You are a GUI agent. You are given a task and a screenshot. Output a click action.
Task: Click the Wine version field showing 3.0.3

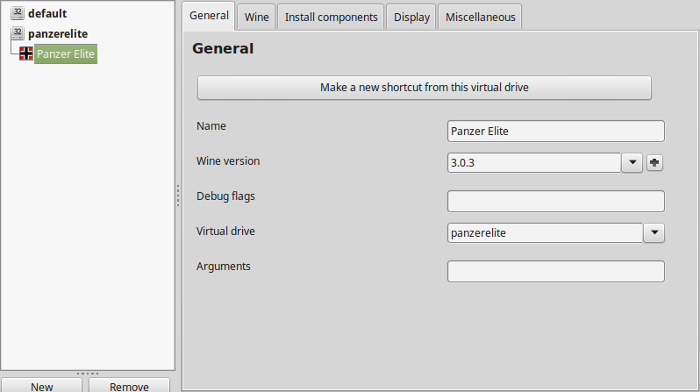coord(534,163)
